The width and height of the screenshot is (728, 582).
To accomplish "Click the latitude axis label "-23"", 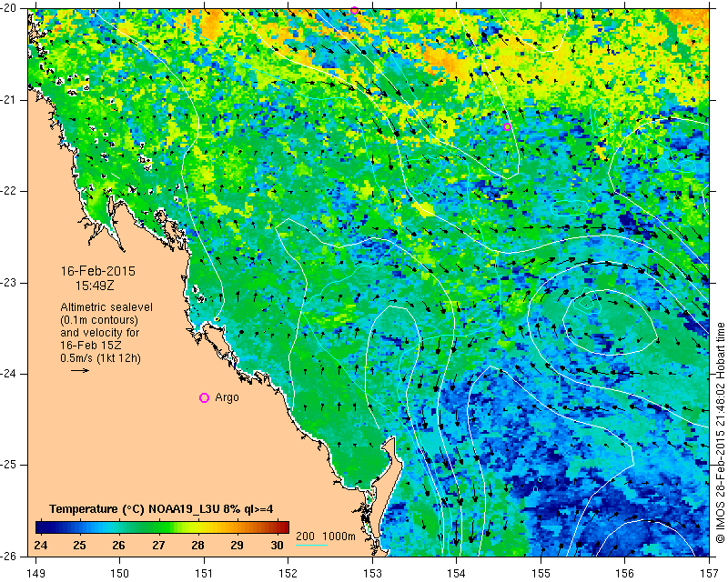I will 8,282.
